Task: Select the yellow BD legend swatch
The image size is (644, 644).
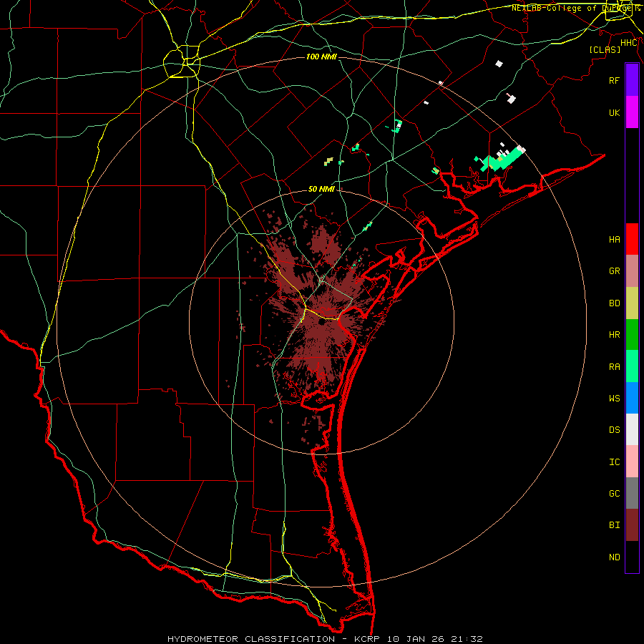Action: tap(632, 303)
